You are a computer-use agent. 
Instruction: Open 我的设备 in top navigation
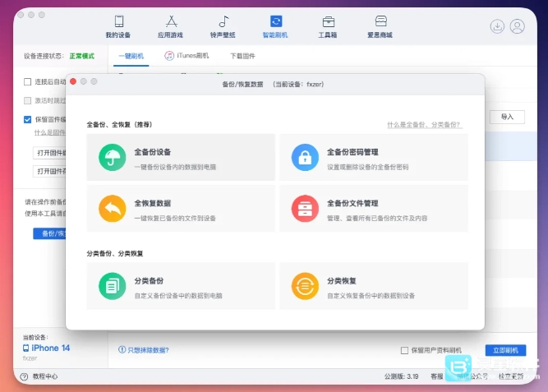[x=118, y=26]
